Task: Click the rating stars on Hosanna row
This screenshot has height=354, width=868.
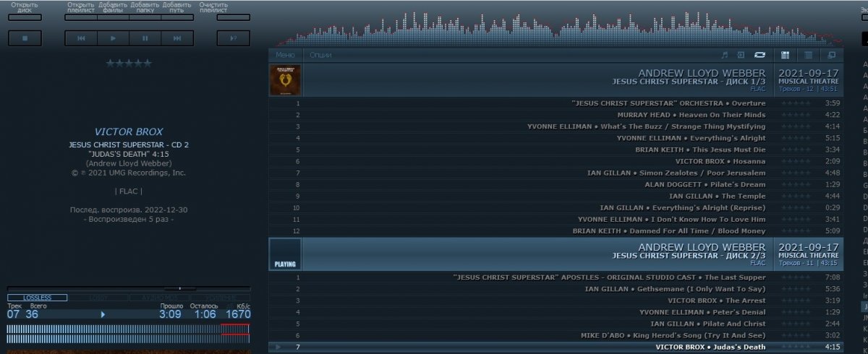Action: click(x=796, y=161)
